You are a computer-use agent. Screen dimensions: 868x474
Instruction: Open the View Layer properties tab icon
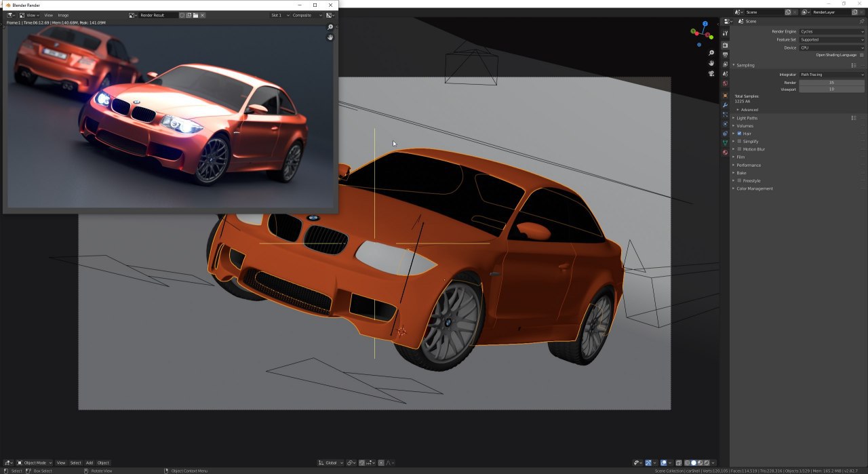[x=725, y=64]
